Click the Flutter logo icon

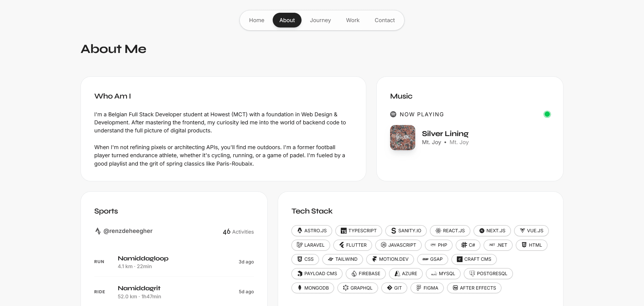coord(342,245)
